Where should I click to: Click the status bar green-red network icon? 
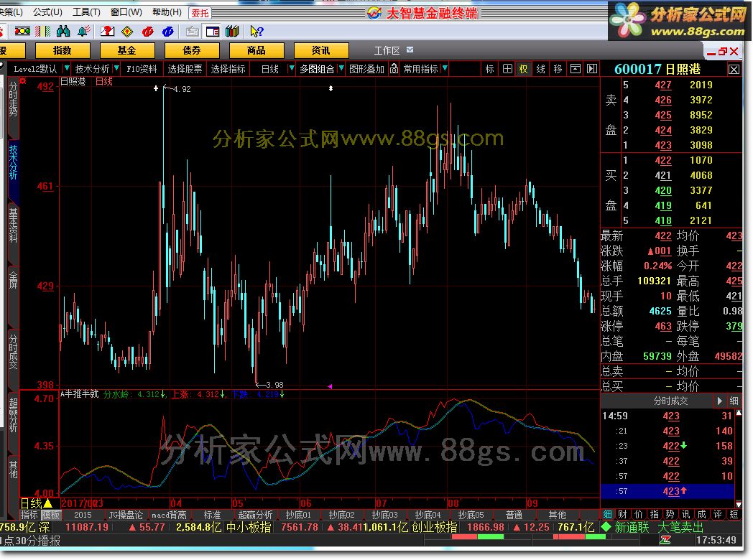coord(665,541)
